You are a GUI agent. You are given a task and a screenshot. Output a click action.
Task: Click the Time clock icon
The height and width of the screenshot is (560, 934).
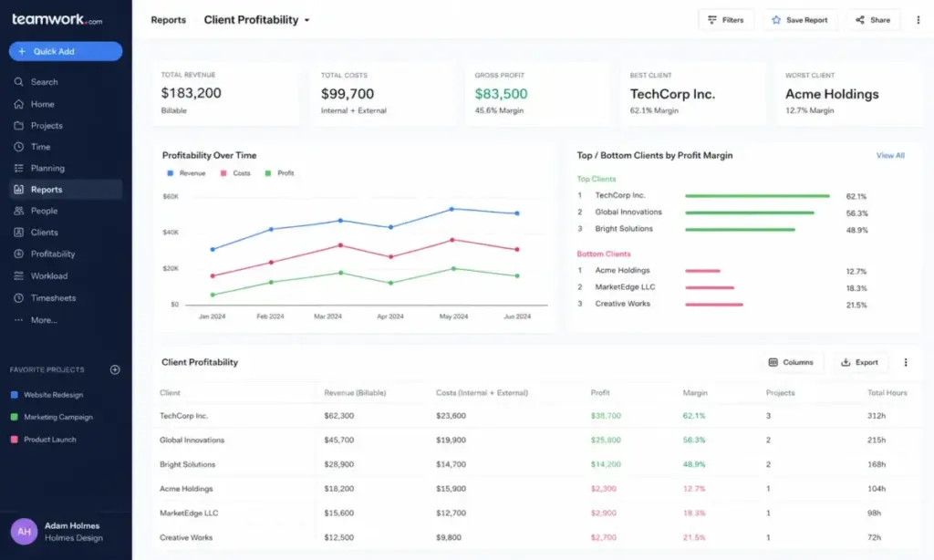pyautogui.click(x=18, y=147)
